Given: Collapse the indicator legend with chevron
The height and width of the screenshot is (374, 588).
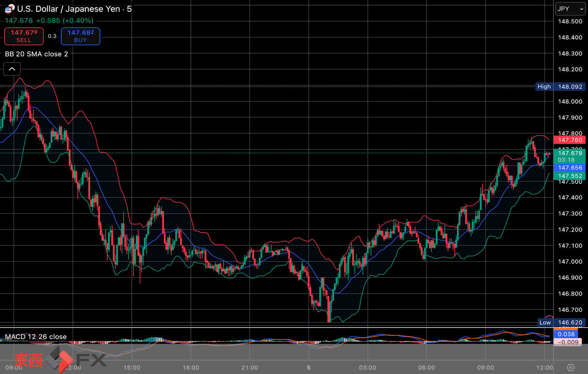Looking at the screenshot, I should pyautogui.click(x=12, y=69).
